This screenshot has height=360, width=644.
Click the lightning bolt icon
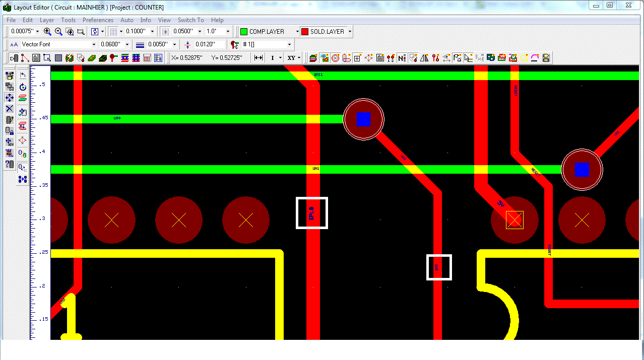pyautogui.click(x=69, y=58)
